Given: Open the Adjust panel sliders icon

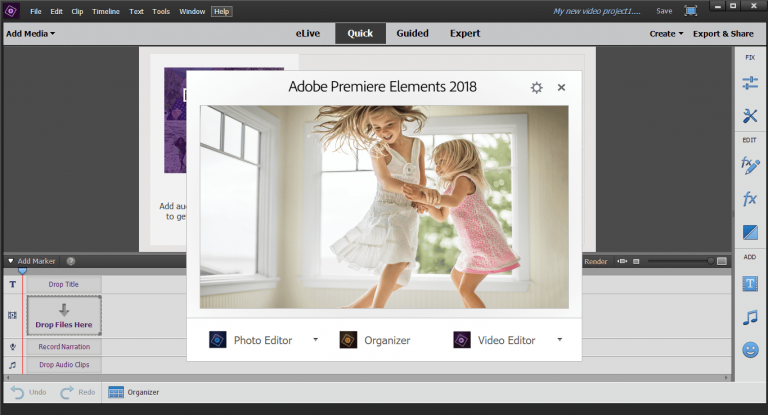Looking at the screenshot, I should pyautogui.click(x=750, y=83).
